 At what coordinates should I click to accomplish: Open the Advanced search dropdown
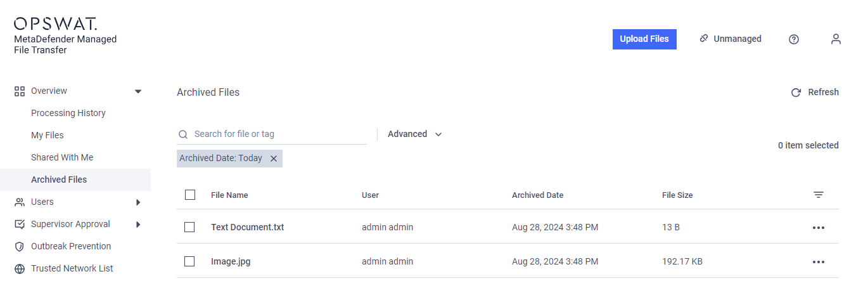(415, 134)
